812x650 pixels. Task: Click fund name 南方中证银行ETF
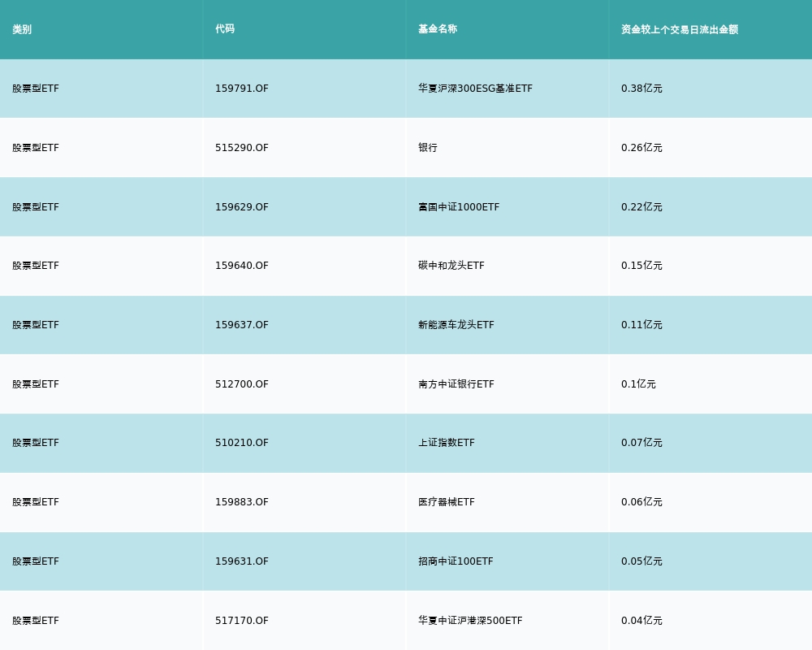[456, 384]
